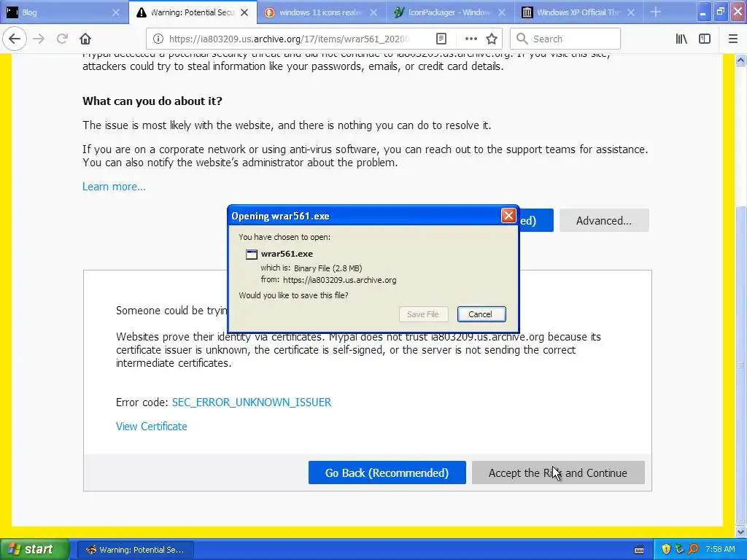Show site information icon in address bar

pos(158,39)
